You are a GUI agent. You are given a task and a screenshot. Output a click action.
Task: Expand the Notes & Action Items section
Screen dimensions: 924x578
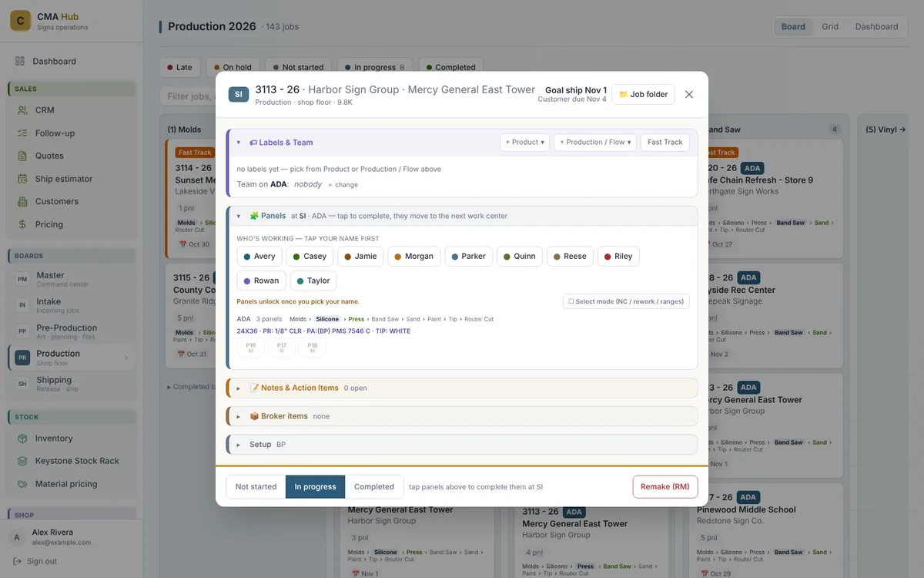pyautogui.click(x=239, y=388)
